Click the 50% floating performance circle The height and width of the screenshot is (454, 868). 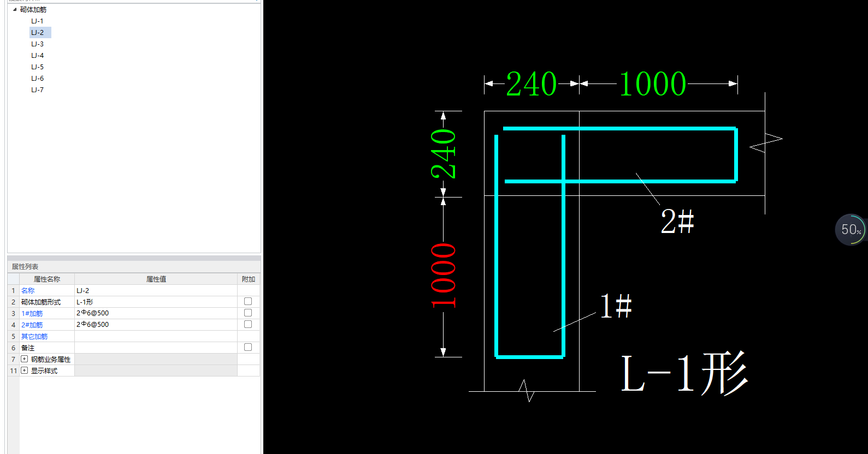point(850,230)
